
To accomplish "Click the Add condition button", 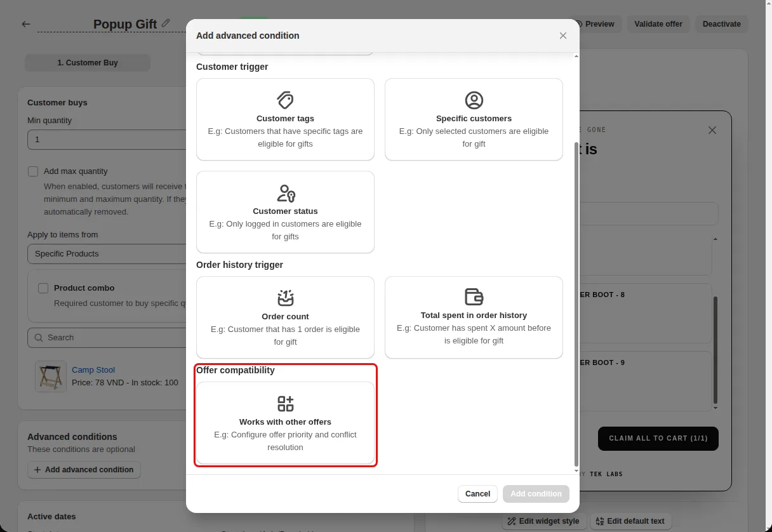I will click(x=536, y=494).
